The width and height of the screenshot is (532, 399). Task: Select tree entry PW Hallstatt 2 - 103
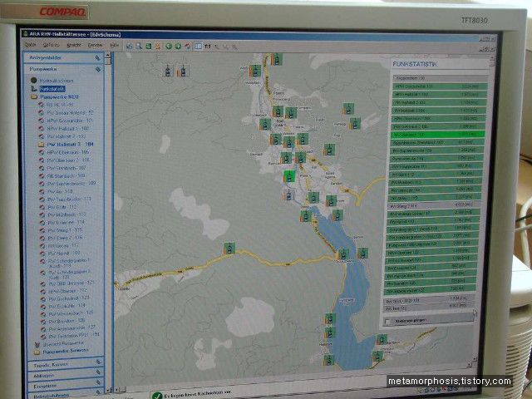[x=66, y=136]
